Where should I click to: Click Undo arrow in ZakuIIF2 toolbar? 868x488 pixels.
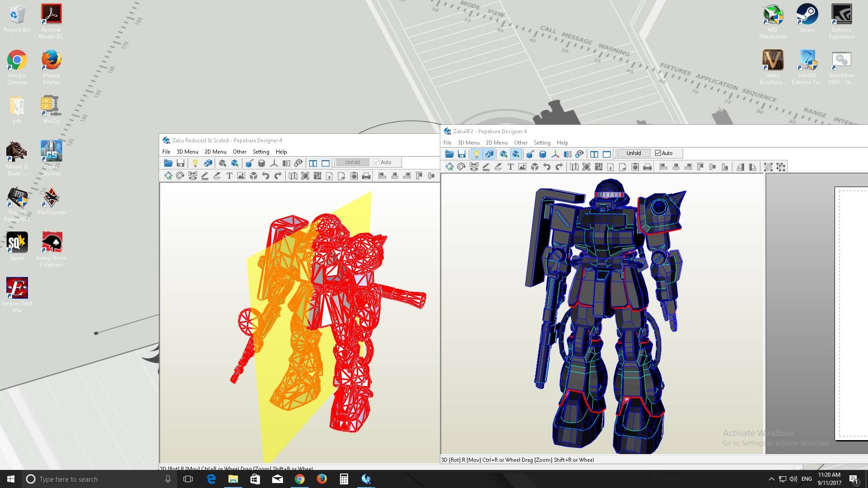(x=547, y=167)
